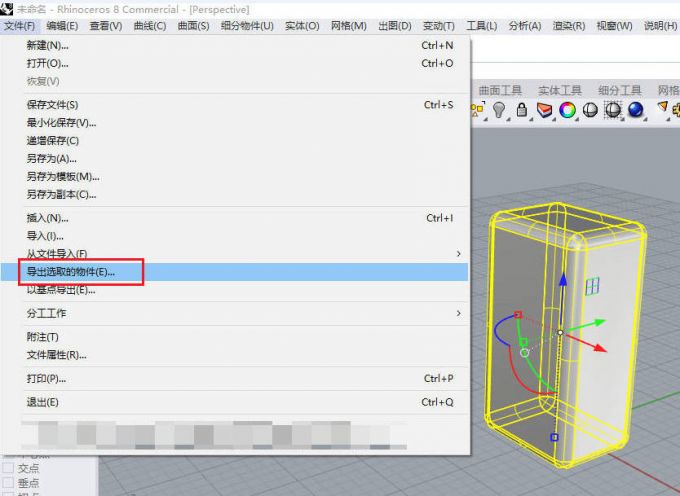Open the 曲线(C) menu
Image resolution: width=680 pixels, height=496 pixels.
pyautogui.click(x=150, y=26)
